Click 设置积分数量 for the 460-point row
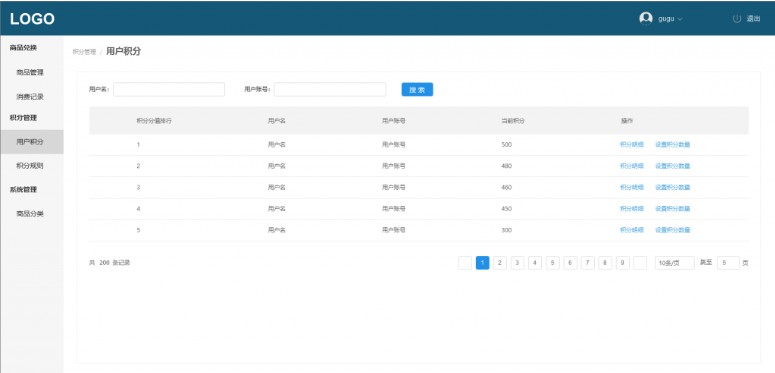The image size is (775, 373). pyautogui.click(x=673, y=187)
